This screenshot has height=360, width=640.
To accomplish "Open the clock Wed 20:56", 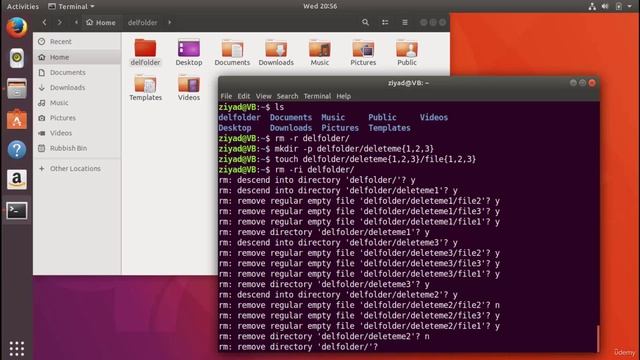I will coord(320,6).
